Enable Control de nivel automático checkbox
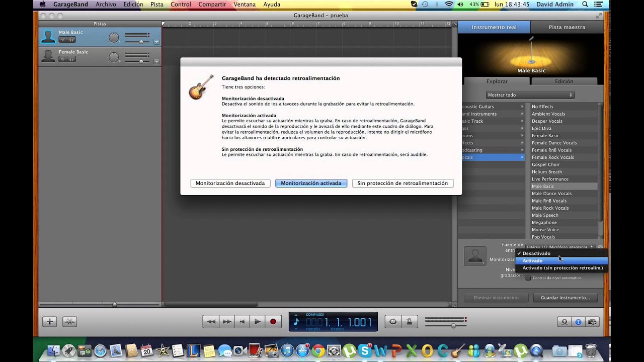This screenshot has height=362, width=644. click(528, 278)
